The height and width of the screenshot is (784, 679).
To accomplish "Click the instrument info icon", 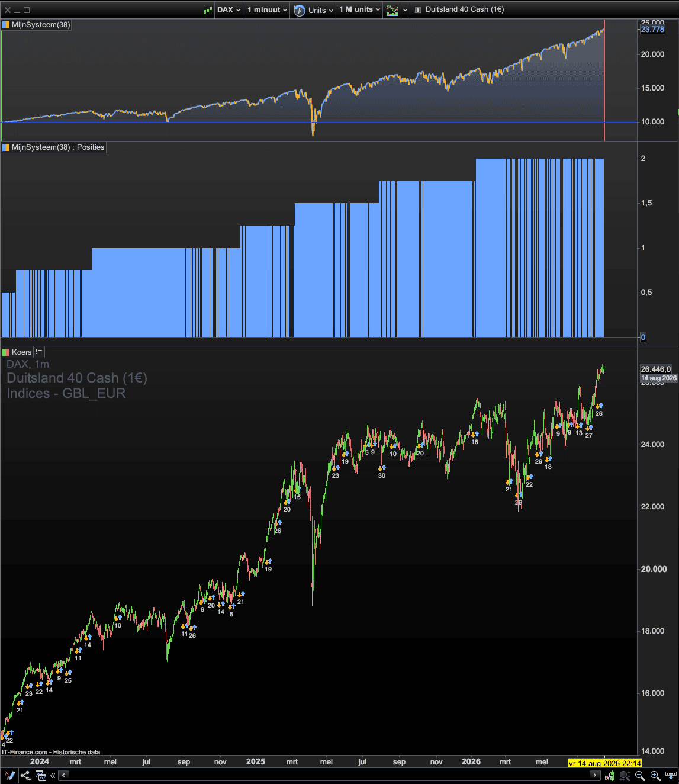I will [x=418, y=10].
